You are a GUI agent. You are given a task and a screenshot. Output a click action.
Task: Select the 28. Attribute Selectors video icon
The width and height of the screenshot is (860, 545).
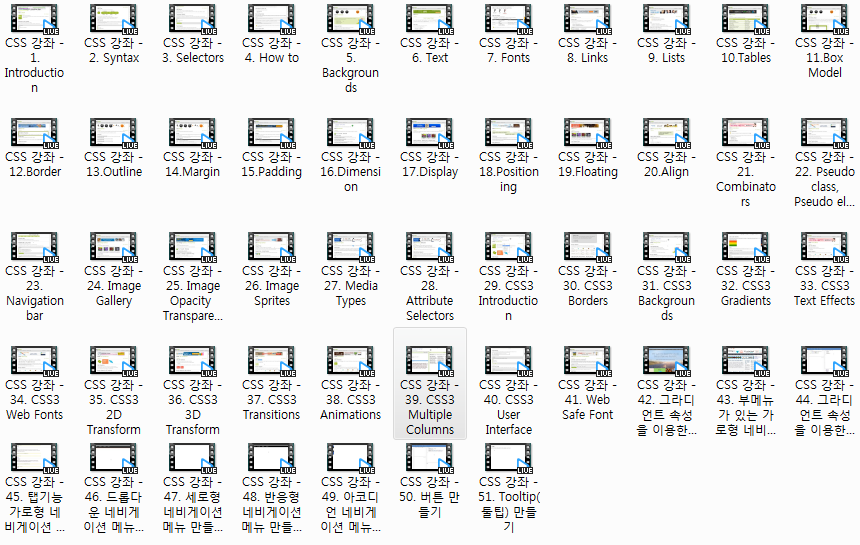pos(429,247)
